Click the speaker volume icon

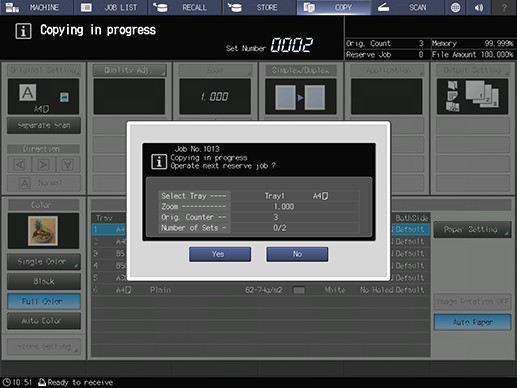tap(479, 7)
